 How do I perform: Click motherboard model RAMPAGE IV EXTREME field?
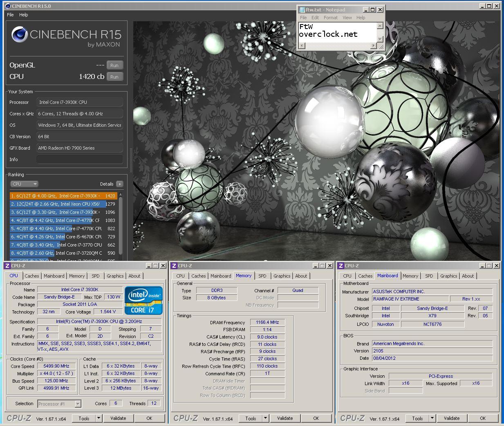click(x=410, y=299)
